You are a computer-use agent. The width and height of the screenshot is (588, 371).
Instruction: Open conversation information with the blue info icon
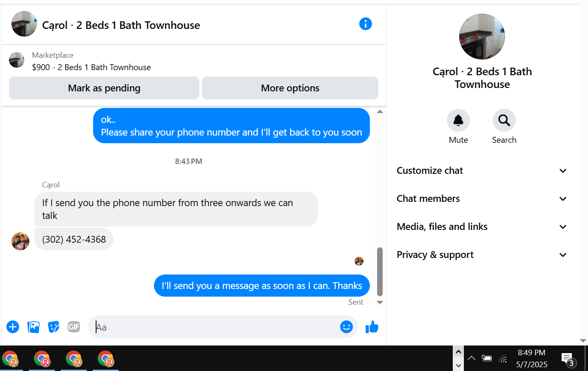click(366, 24)
